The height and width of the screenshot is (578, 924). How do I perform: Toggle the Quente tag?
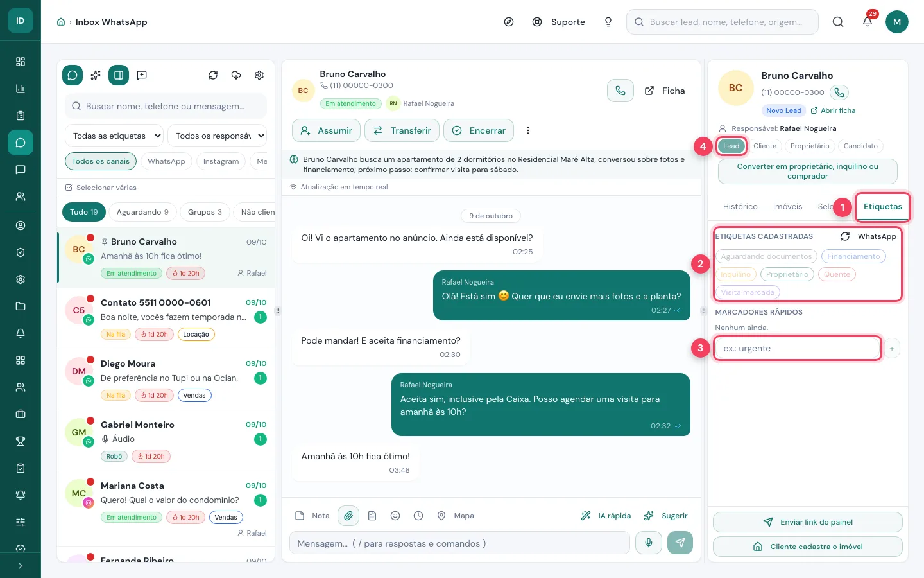[837, 274]
